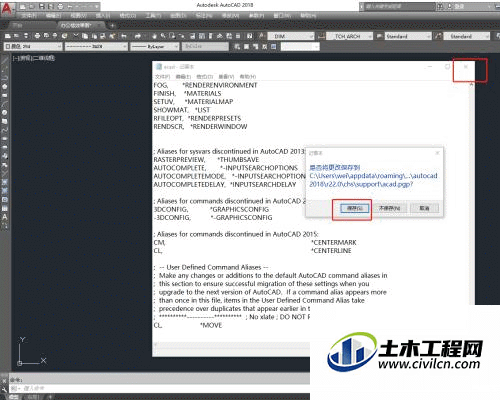Viewport: 500px width, 400px height.
Task: Close the Notepad save prompt dialog
Action: point(437,153)
